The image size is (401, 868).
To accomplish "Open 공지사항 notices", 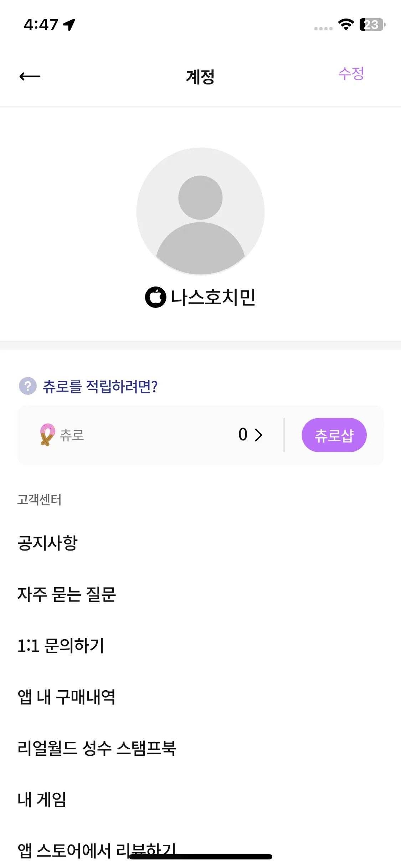I will coord(47,543).
